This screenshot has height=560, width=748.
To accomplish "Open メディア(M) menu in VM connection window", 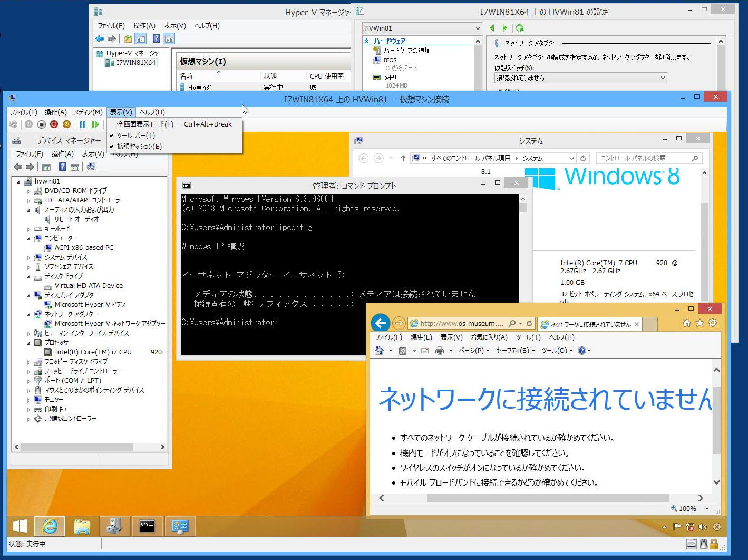I will (88, 112).
